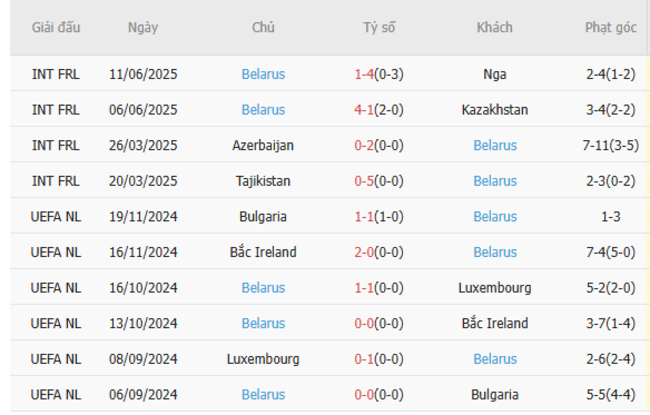Click the Belarus link in the Tajikistan match row
The height and width of the screenshot is (415, 650).
[x=495, y=181]
